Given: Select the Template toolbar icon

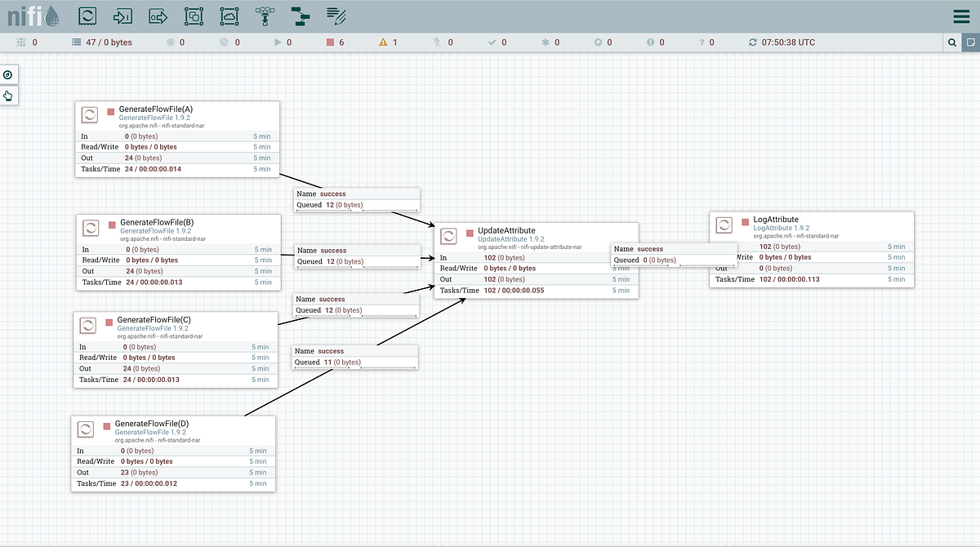Looking at the screenshot, I should point(300,15).
